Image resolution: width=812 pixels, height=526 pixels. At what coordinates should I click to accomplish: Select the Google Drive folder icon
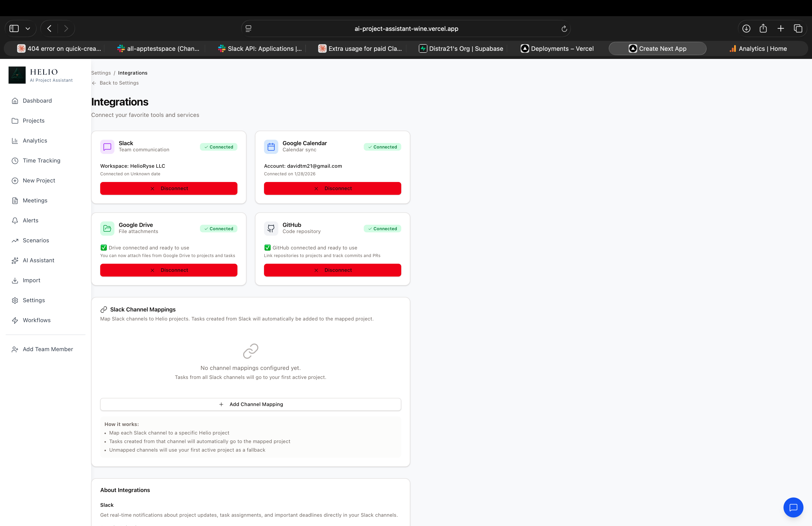tap(107, 228)
